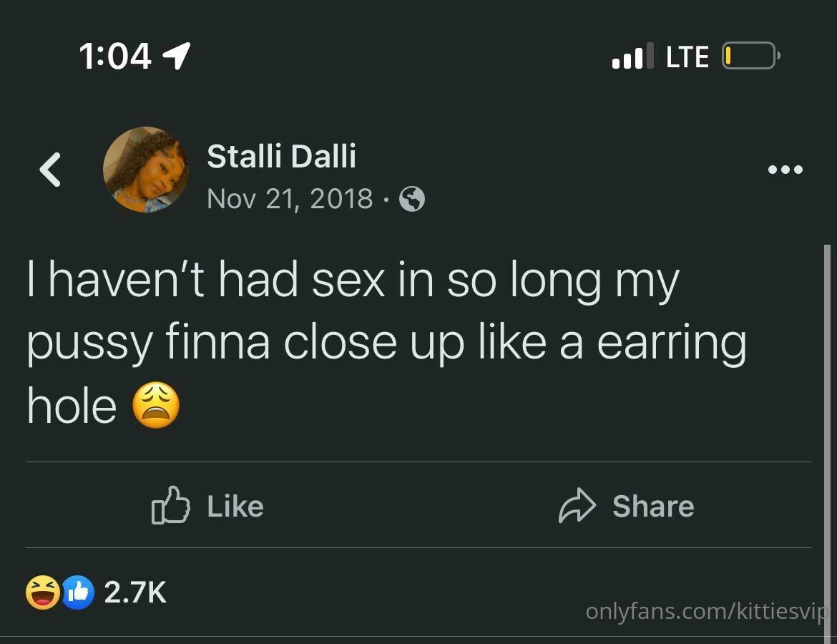Tap the Share arrow icon
Screen dimensions: 837x644
pos(577,505)
